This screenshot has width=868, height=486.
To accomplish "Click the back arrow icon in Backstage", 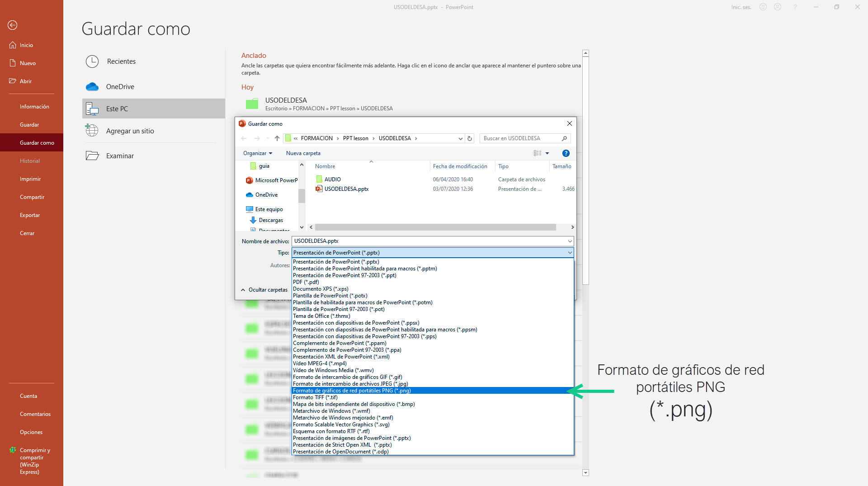I will pos(12,25).
